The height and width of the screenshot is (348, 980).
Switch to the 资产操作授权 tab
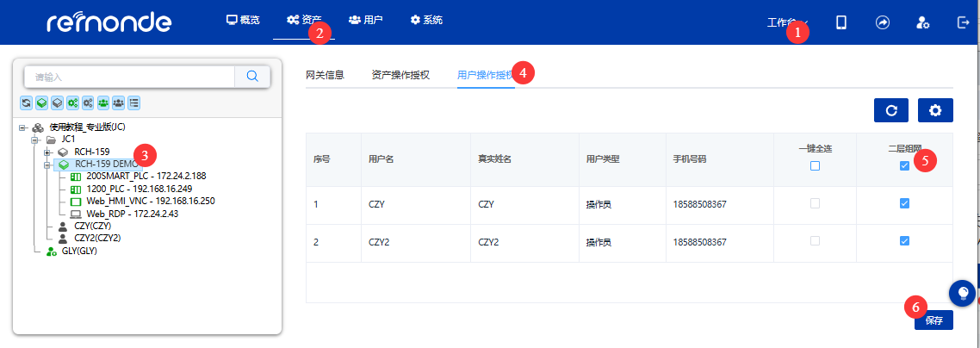click(x=400, y=76)
